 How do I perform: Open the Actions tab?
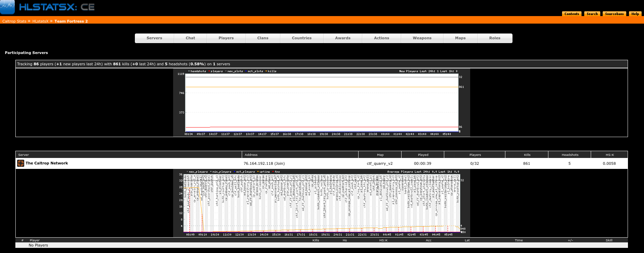click(381, 38)
